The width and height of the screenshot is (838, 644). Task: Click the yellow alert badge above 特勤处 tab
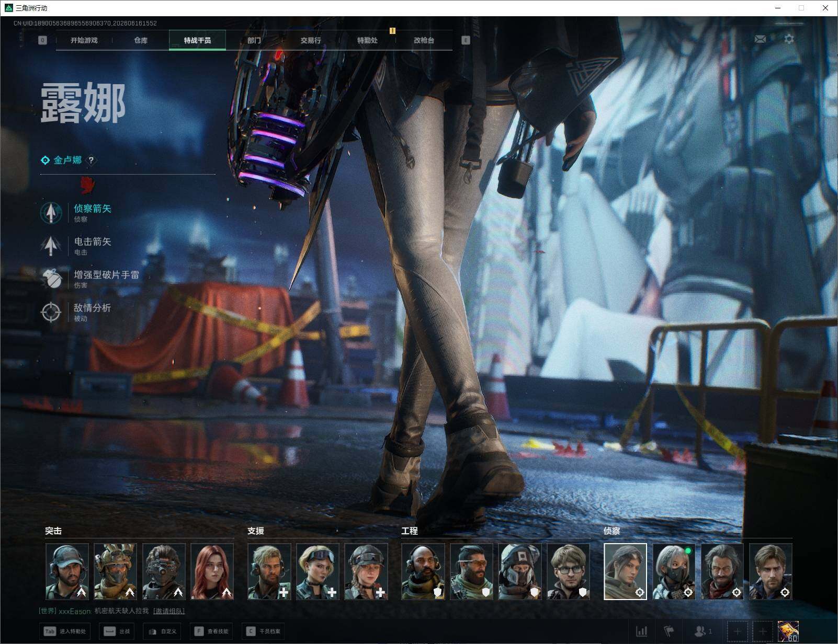[392, 31]
